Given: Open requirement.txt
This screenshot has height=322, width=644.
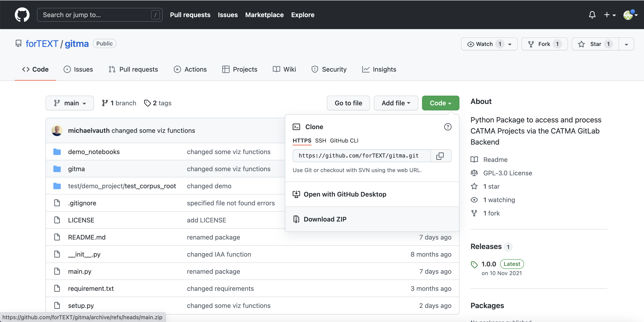Looking at the screenshot, I should click(x=91, y=289).
